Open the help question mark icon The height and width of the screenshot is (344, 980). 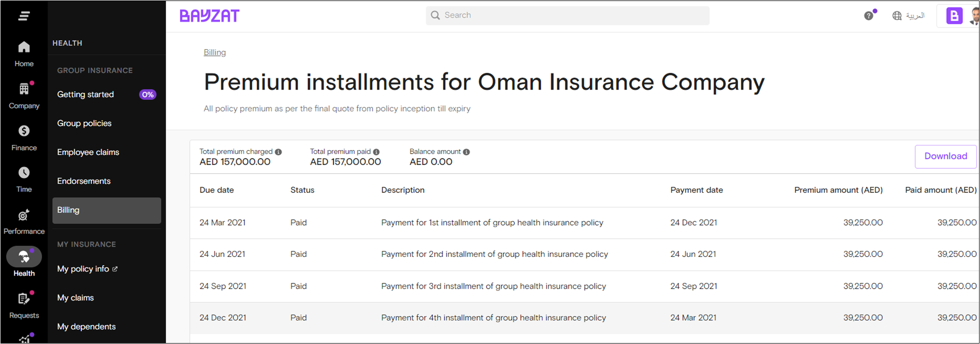[869, 16]
